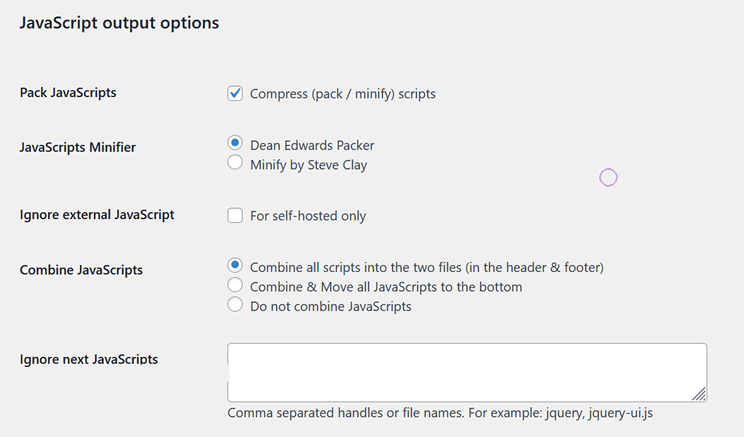
Task: Choose the Move all JavaScripts to bottom radio
Action: (235, 285)
